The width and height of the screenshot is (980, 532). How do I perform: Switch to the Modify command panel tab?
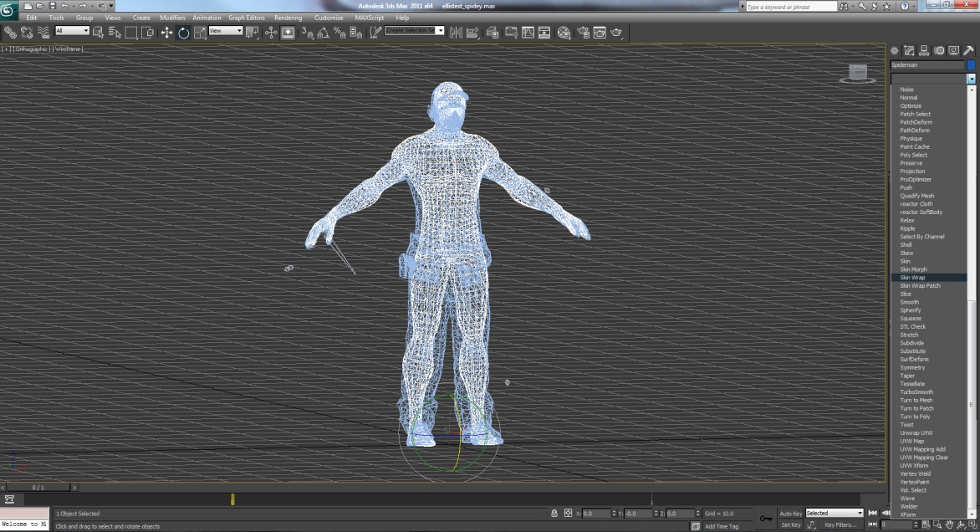pyautogui.click(x=909, y=51)
